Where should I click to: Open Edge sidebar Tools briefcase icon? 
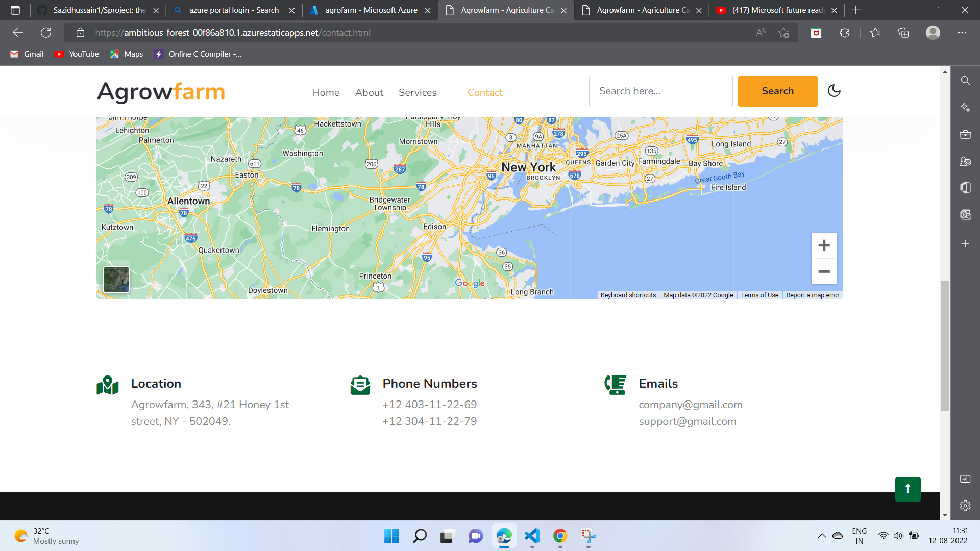point(965,135)
